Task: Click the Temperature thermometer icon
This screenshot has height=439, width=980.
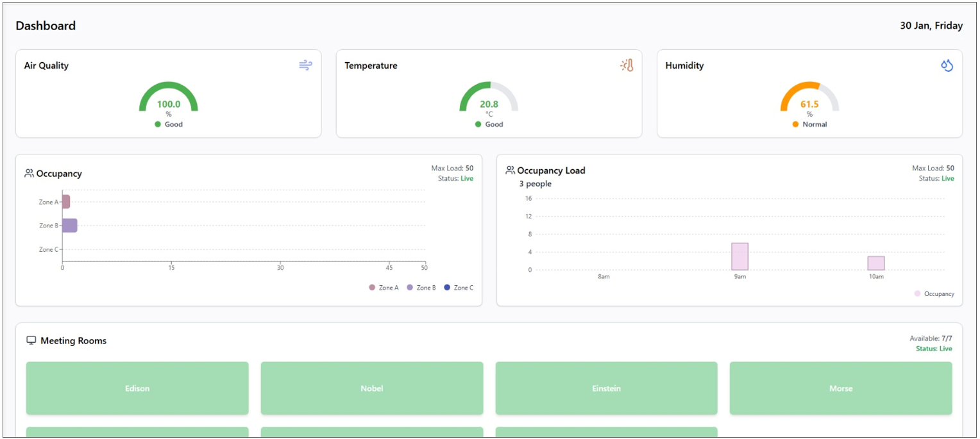Action: click(627, 65)
